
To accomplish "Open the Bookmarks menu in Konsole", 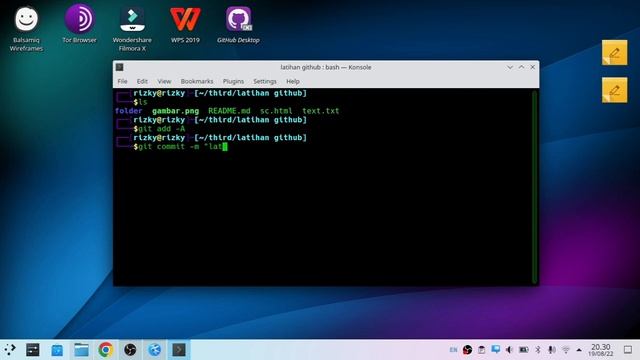I will click(197, 81).
